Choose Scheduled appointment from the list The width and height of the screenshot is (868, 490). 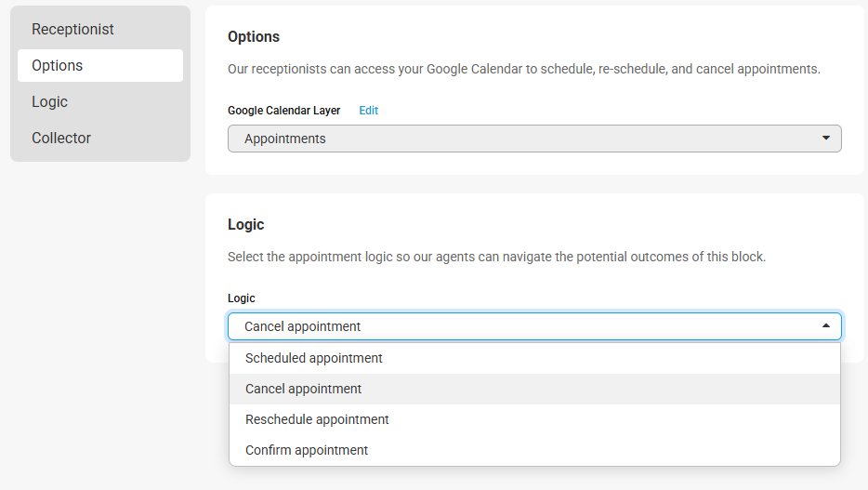tap(314, 358)
